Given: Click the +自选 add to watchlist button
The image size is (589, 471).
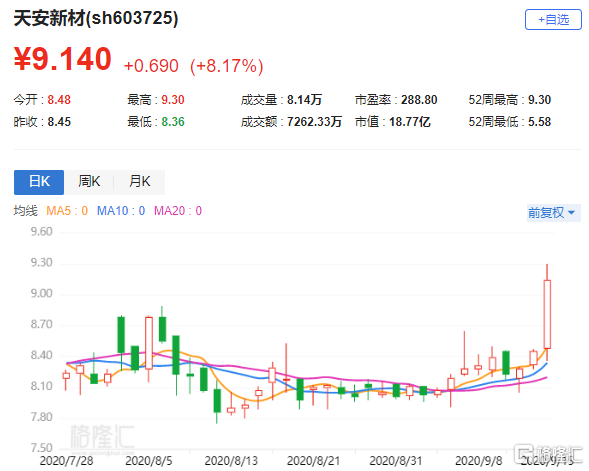Looking at the screenshot, I should 553,20.
